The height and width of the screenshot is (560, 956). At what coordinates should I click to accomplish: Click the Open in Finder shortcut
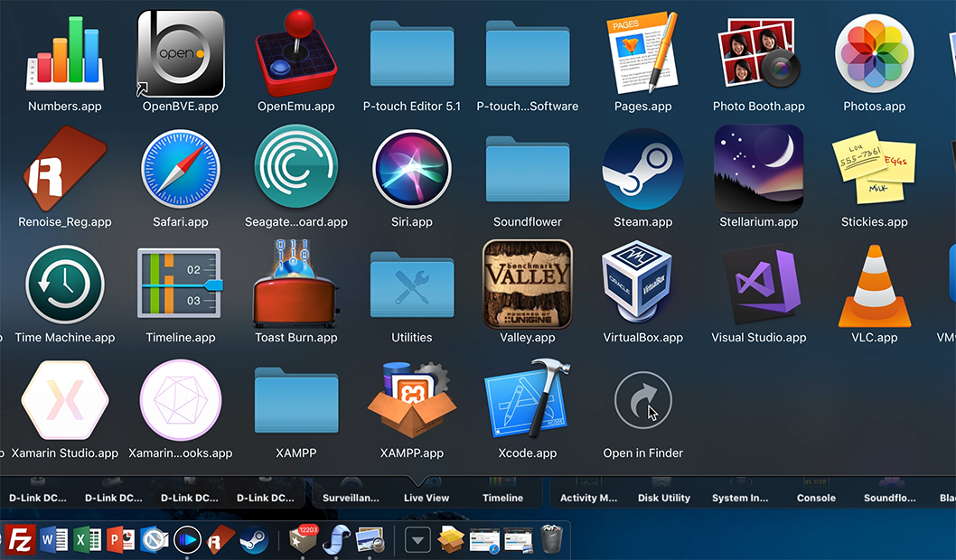(x=642, y=399)
